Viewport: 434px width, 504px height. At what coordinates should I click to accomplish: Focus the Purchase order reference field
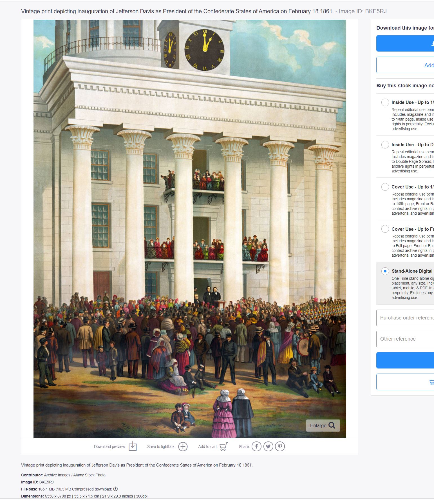(x=405, y=318)
